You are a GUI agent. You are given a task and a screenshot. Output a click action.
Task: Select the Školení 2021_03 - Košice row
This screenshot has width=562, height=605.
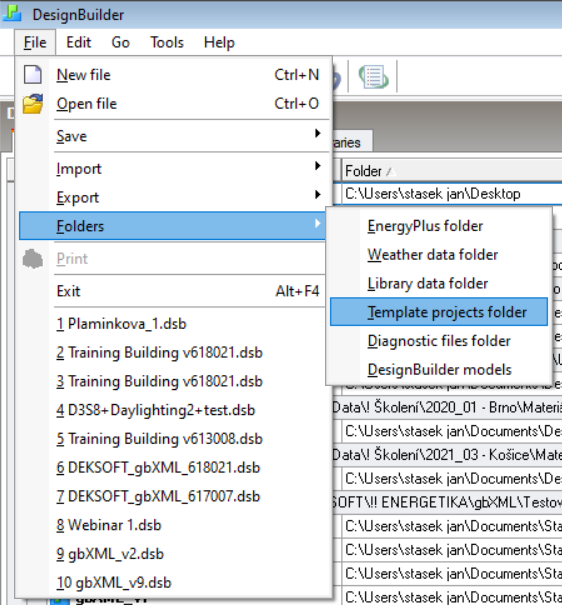coord(447,455)
